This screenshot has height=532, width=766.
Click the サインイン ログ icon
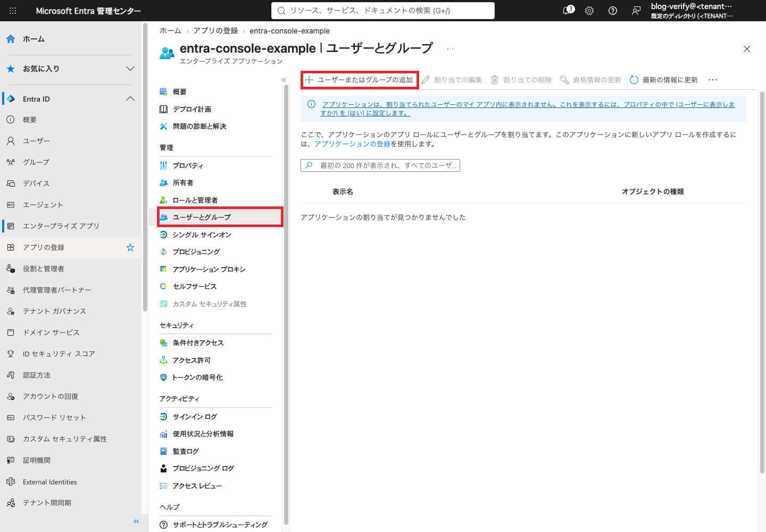click(x=164, y=417)
